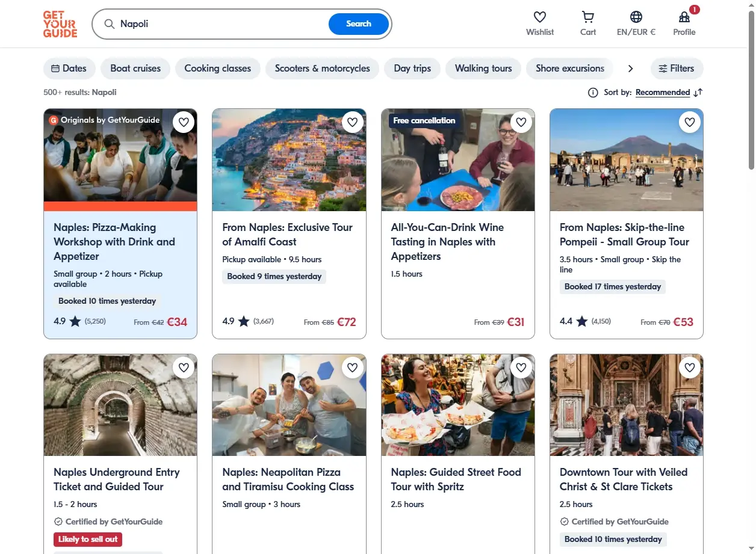756x554 pixels.
Task: Open Neapolitan Pizza and Tiramisu Cooking Class title
Action: coord(288,479)
